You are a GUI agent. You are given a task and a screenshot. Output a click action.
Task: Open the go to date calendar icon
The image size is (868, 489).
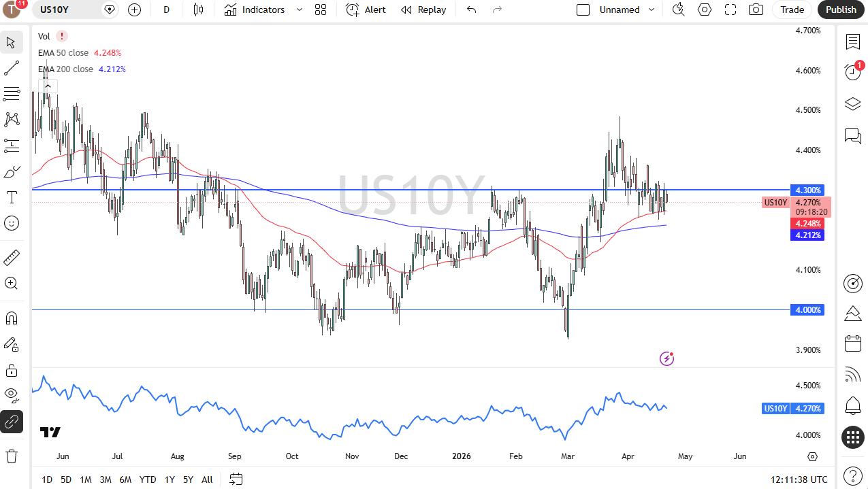[x=236, y=479]
